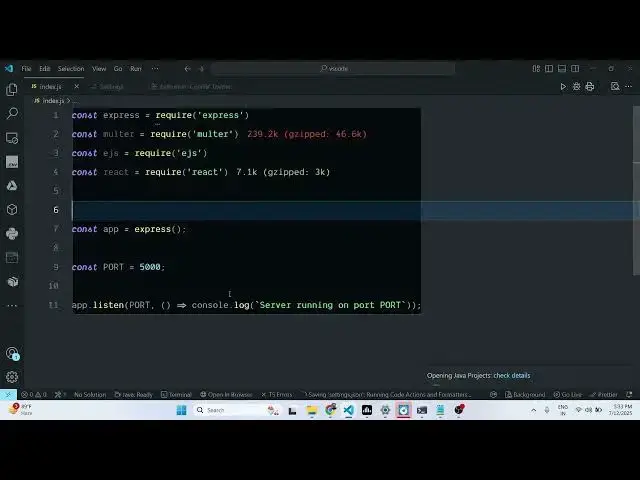Click line number 9 in the gutter
The height and width of the screenshot is (480, 640).
click(56, 267)
